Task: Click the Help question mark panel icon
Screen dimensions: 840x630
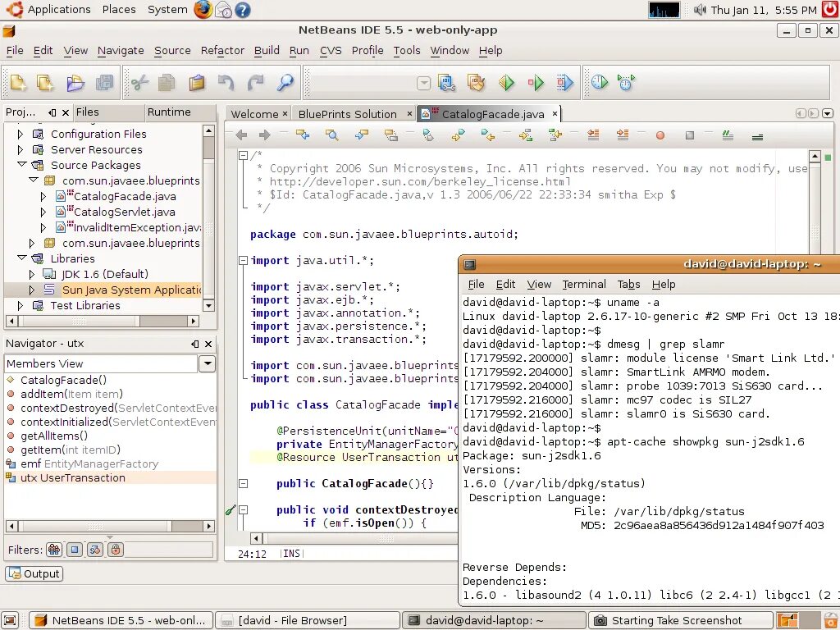Action: coord(243,10)
